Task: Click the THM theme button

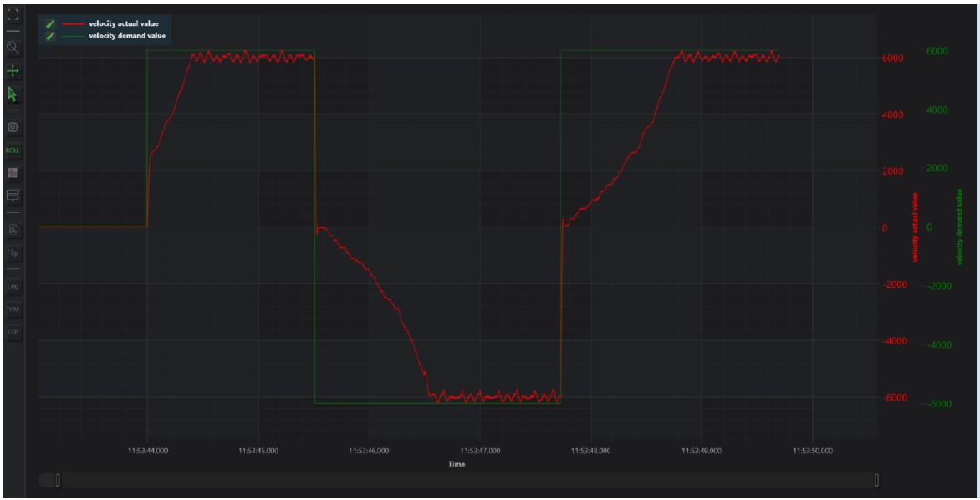Action: (13, 309)
